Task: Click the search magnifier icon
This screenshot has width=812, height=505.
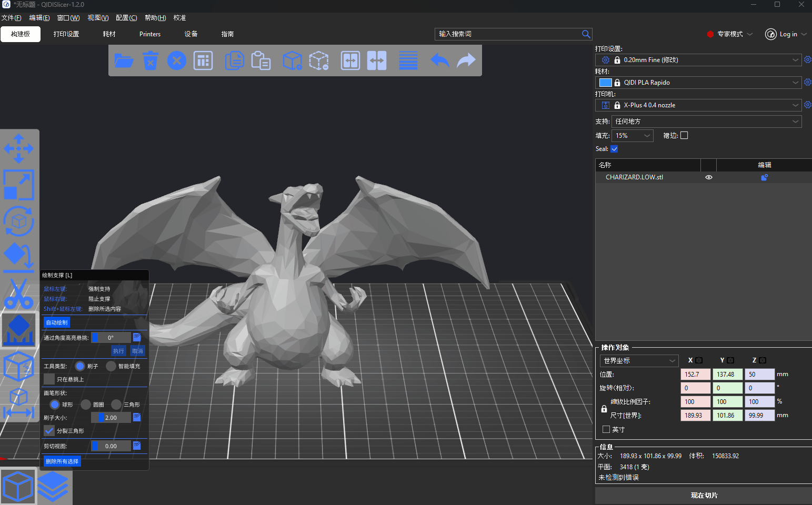Action: tap(586, 34)
